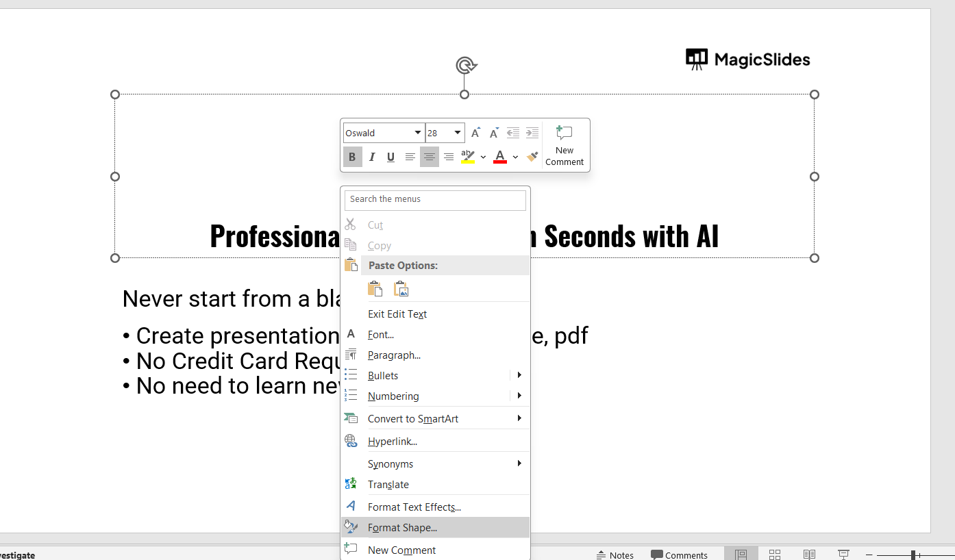
Task: Click the zoom slider handle
Action: 913,555
